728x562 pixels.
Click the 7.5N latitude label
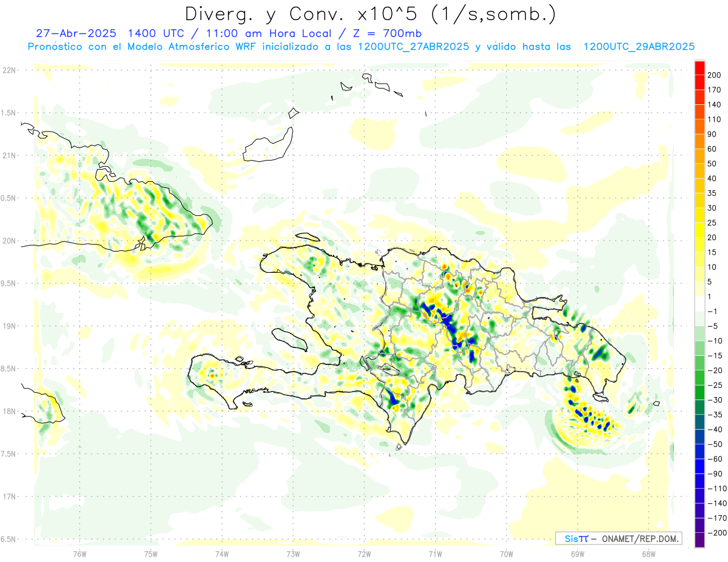click(8, 453)
